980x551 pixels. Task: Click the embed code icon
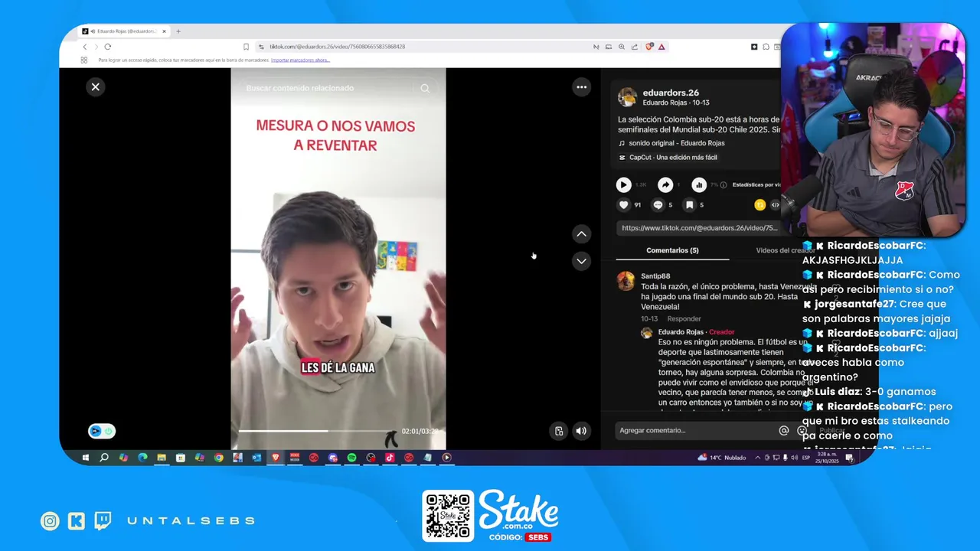(775, 204)
